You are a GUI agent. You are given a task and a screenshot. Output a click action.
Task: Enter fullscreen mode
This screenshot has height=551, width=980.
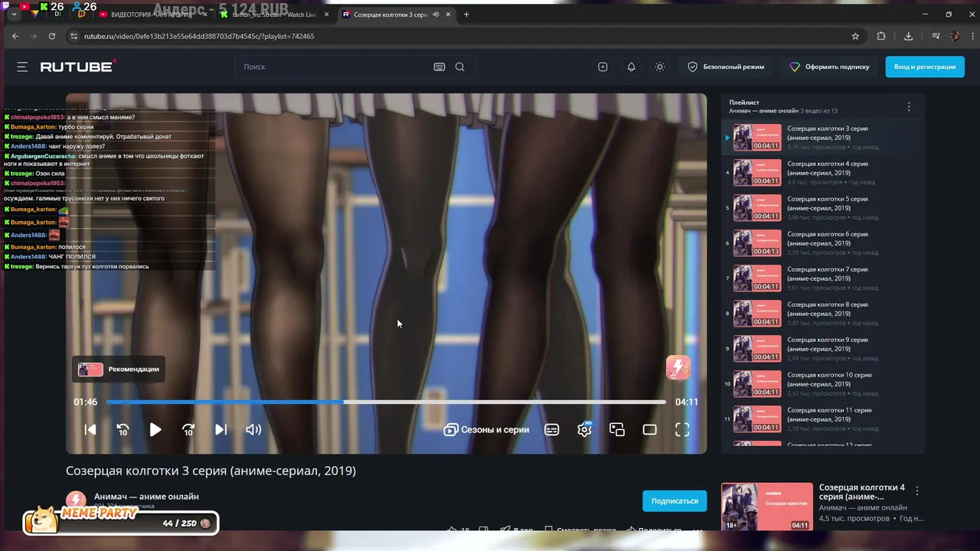[x=682, y=429]
